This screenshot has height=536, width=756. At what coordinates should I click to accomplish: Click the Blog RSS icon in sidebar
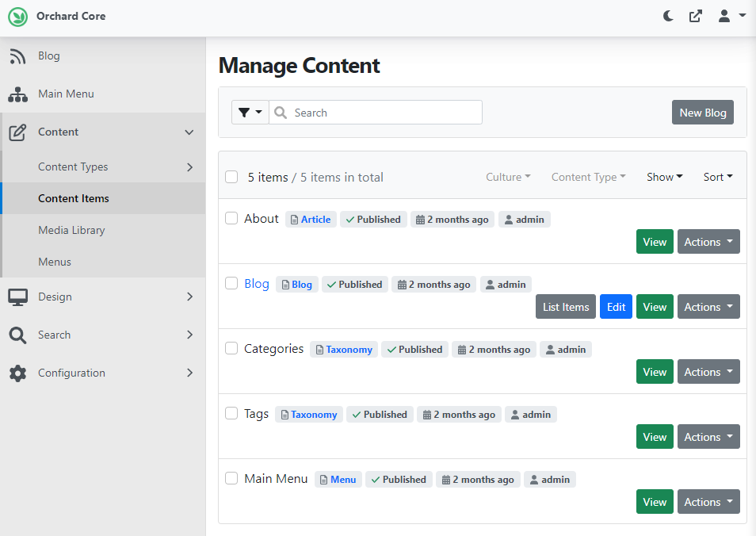coord(18,56)
